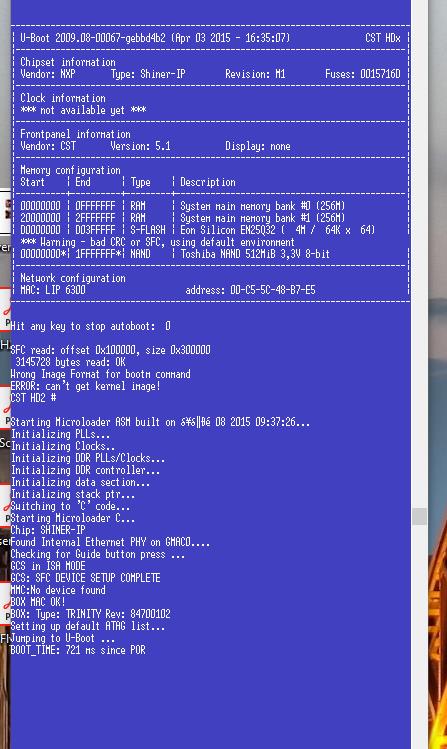Click 'Initializing Clocks..' line
Screen dimensions: 447x749
tap(63, 446)
